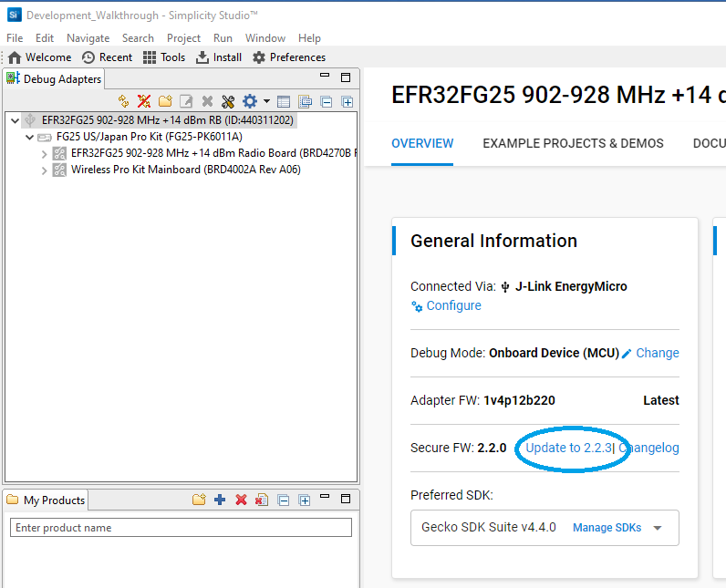The image size is (726, 588).
Task: Click the Welcome home toolbar button
Action: coord(39,57)
